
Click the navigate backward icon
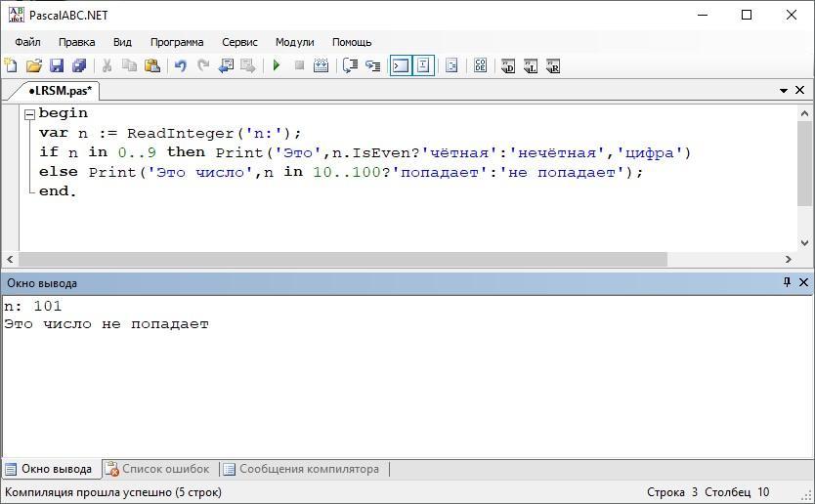tap(226, 66)
